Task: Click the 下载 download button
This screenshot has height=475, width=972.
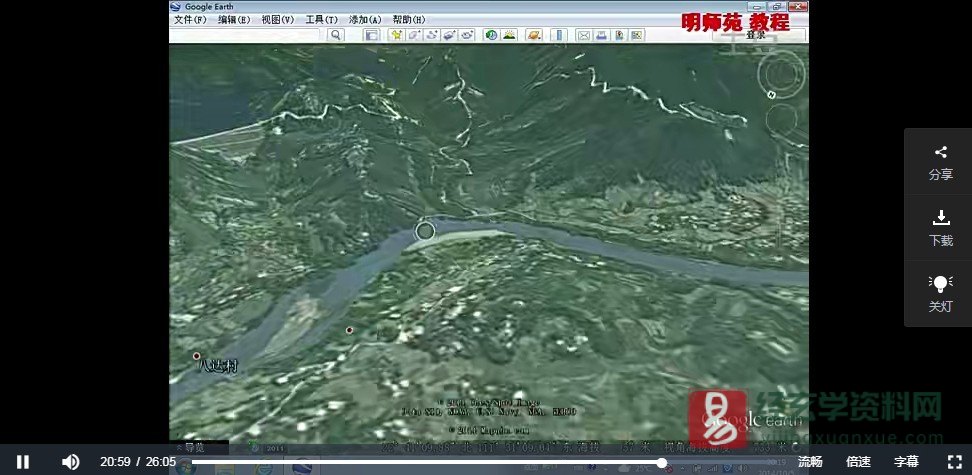Action: click(x=940, y=229)
